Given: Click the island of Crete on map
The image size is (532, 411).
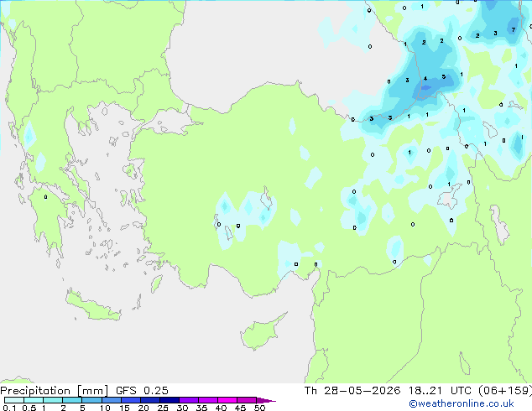Looking at the screenshot, I should pyautogui.click(x=93, y=306).
